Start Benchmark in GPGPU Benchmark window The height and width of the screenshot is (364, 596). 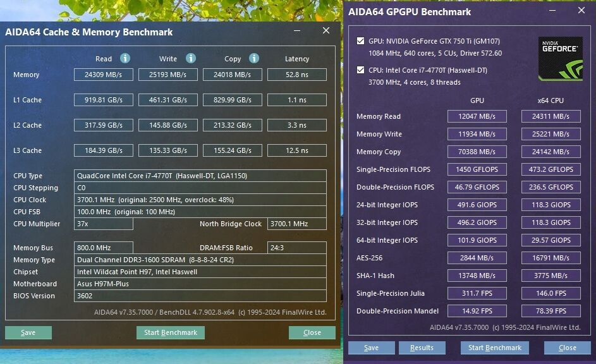[x=494, y=348]
